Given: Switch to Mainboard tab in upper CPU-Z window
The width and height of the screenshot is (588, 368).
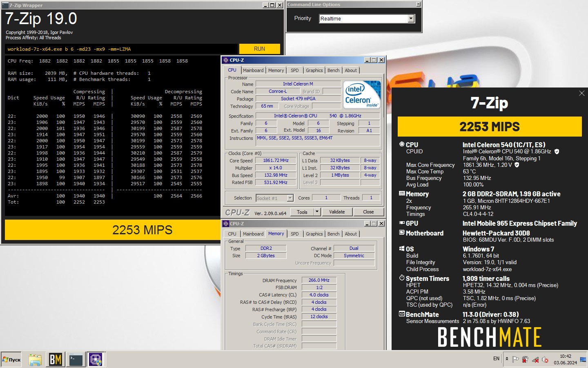Looking at the screenshot, I should tap(253, 70).
